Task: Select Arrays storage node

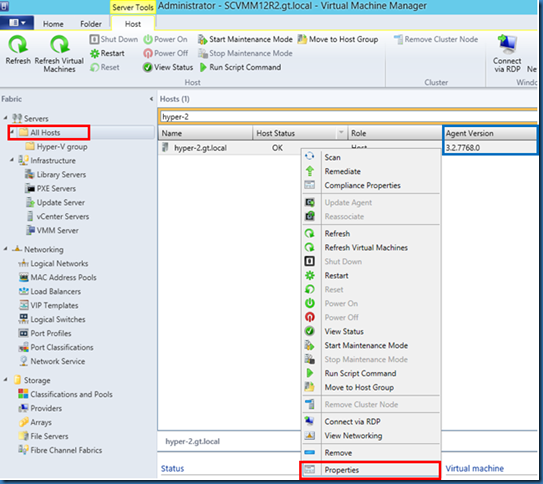Action: click(35, 422)
